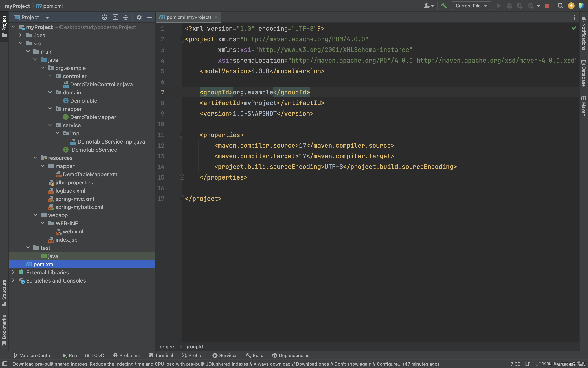Open Version Control tool window
This screenshot has height=368, width=588.
[x=33, y=355]
